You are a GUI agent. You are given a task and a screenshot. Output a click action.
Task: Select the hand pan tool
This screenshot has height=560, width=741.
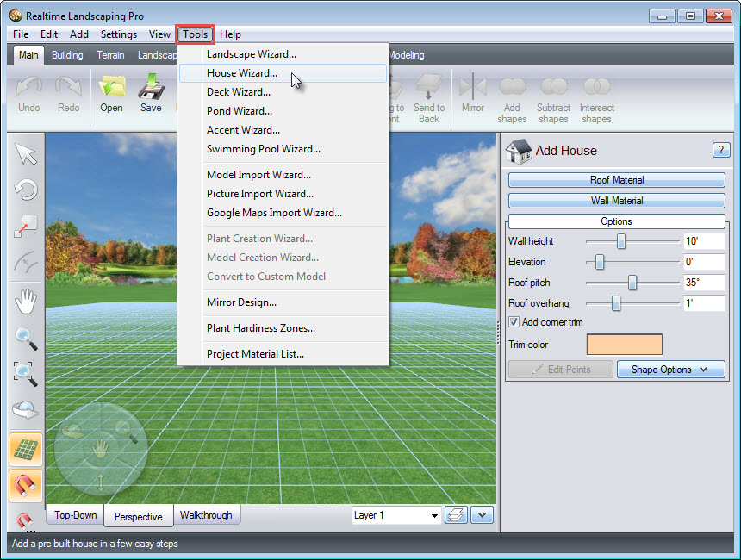[26, 301]
